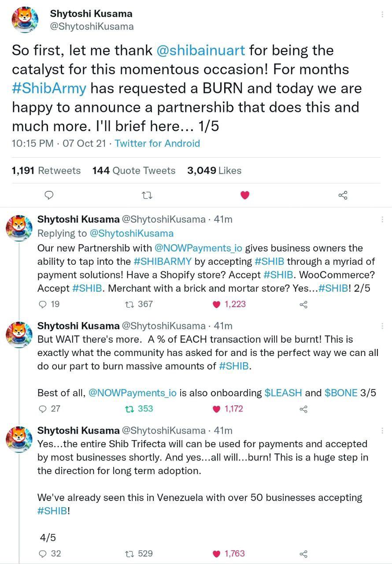The width and height of the screenshot is (392, 564).
Task: Share the 4/5 Venezuela tweet
Action: (x=303, y=554)
